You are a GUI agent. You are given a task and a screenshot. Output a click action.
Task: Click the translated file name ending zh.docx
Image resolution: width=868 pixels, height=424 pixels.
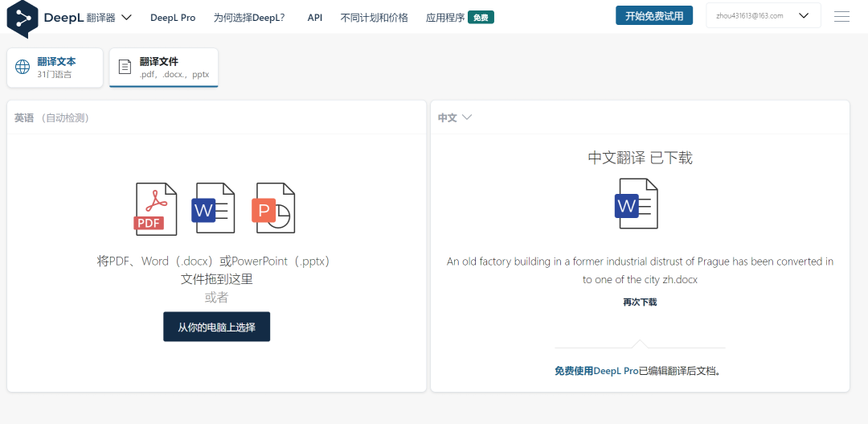(640, 270)
